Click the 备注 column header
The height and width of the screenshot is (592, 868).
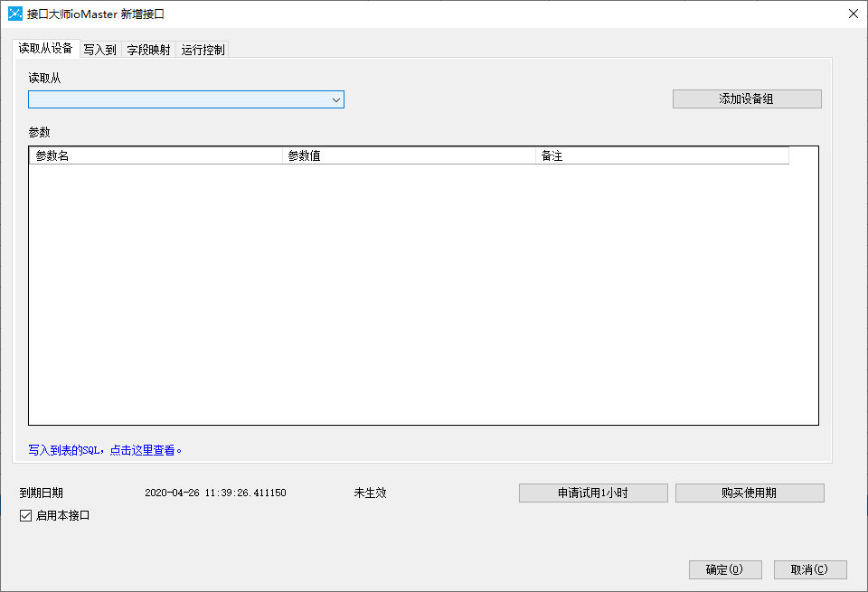tap(661, 155)
